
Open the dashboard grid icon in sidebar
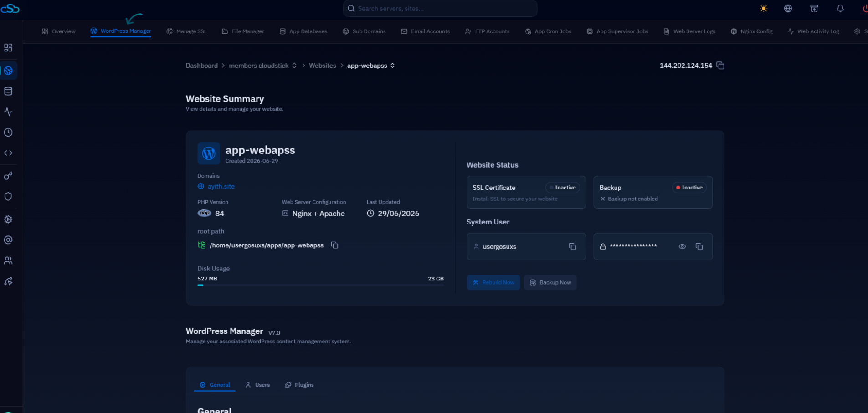click(x=8, y=48)
